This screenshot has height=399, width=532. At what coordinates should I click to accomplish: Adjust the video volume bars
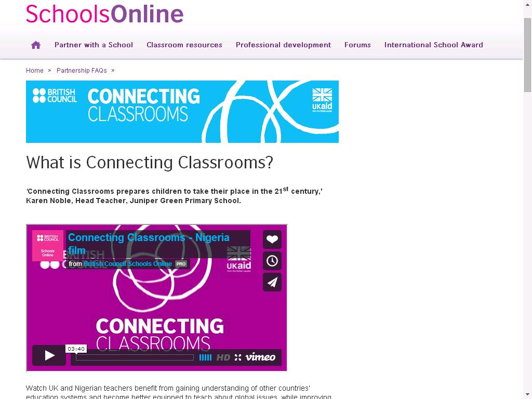point(205,357)
